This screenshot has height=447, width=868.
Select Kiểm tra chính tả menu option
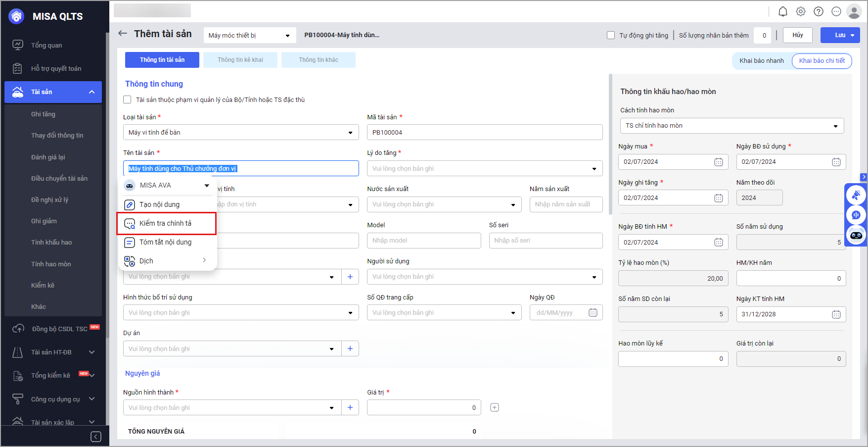tap(166, 223)
